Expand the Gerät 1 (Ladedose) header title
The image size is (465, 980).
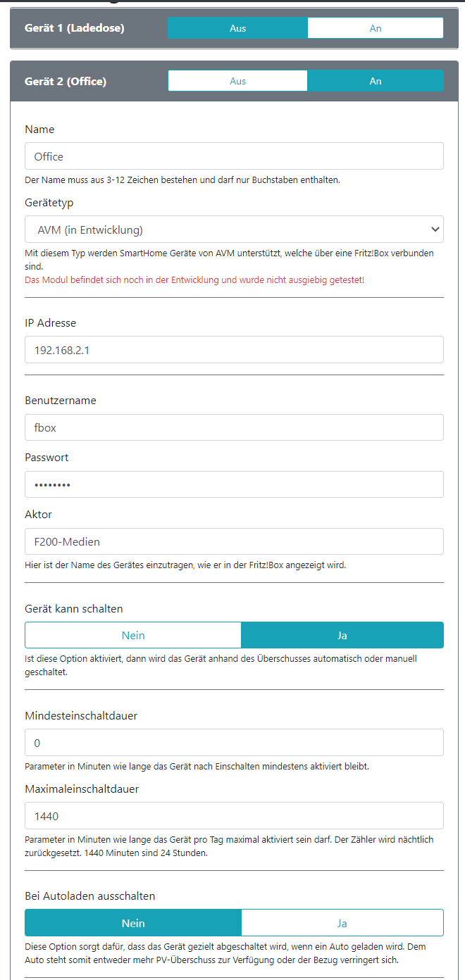(74, 28)
